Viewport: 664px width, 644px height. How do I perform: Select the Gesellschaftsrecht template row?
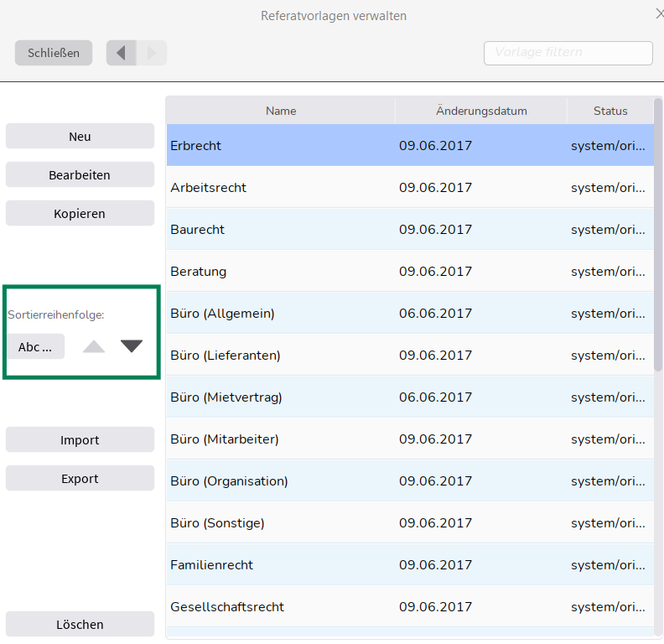[410, 607]
